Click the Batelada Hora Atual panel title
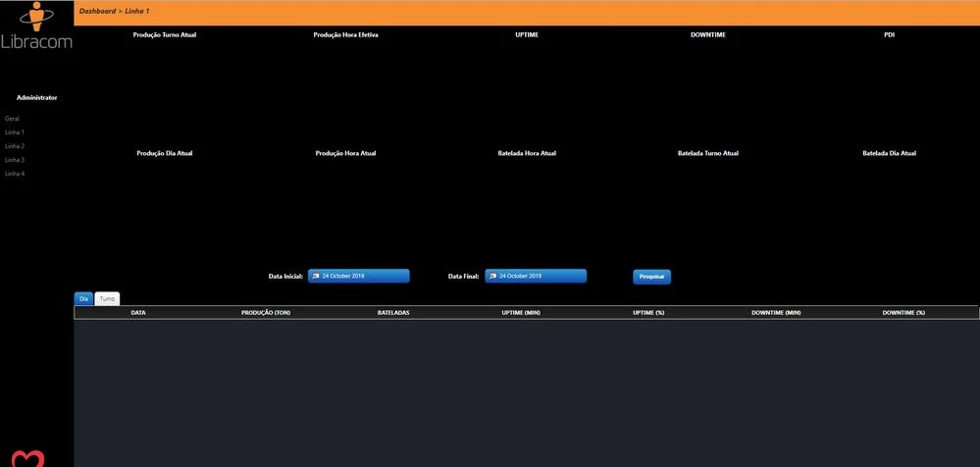This screenshot has height=467, width=980. (x=527, y=153)
